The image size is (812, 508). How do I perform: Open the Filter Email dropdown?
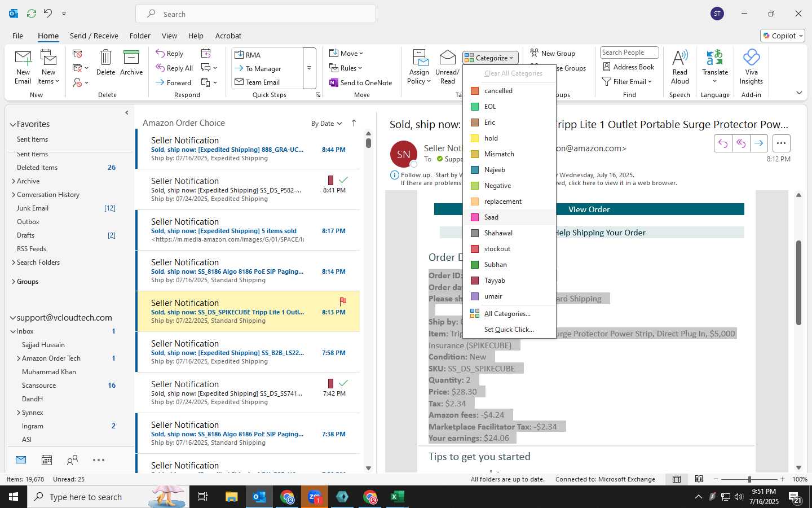627,81
